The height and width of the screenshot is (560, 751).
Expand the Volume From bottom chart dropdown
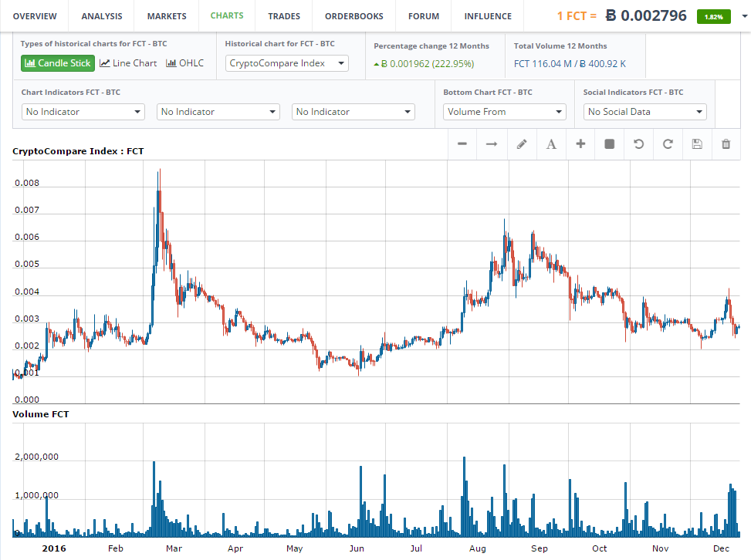506,112
